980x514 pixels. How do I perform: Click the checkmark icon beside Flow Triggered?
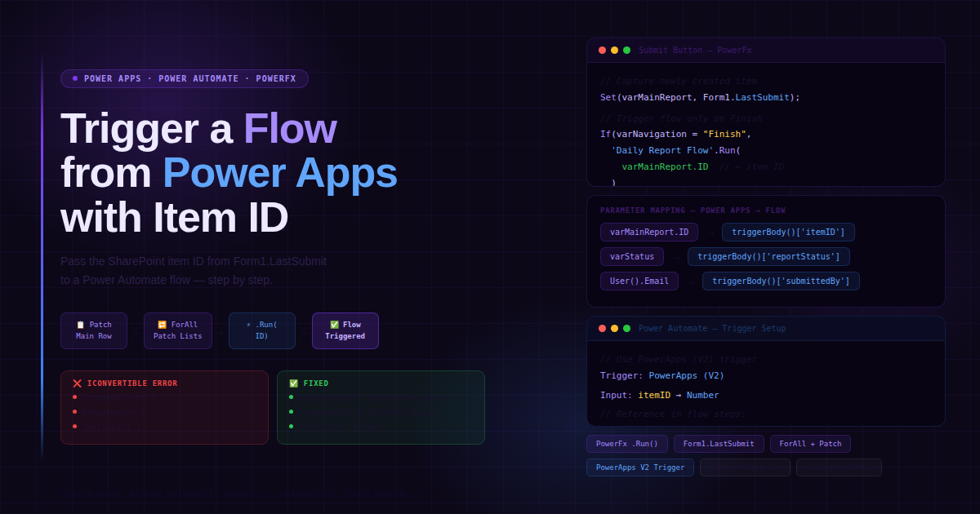click(334, 324)
